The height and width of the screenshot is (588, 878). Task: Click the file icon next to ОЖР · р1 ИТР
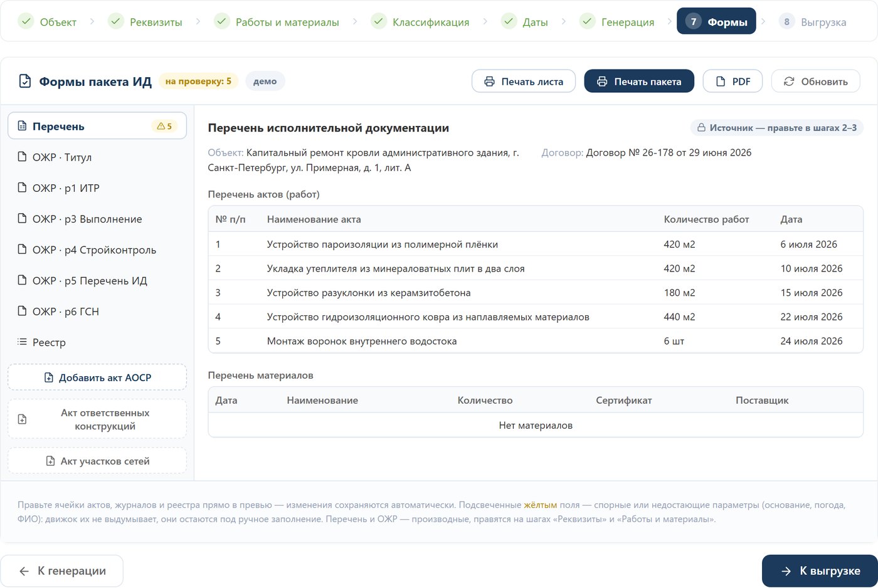(x=22, y=187)
